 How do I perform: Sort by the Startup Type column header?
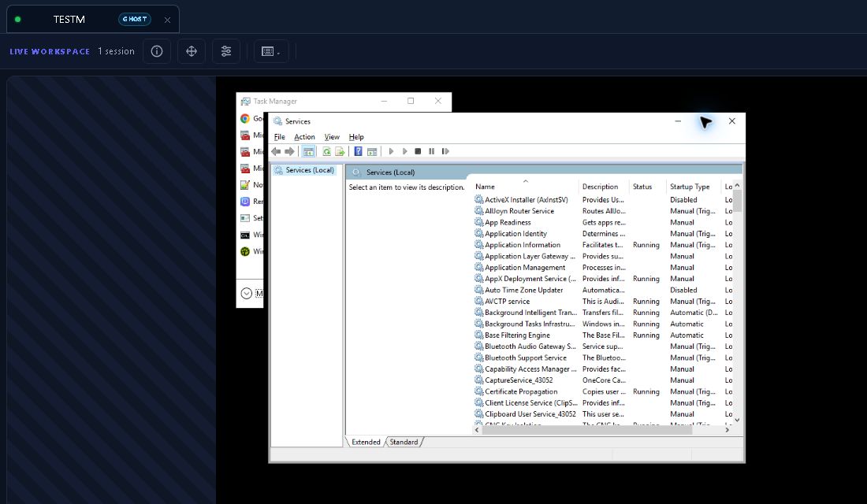pos(694,187)
